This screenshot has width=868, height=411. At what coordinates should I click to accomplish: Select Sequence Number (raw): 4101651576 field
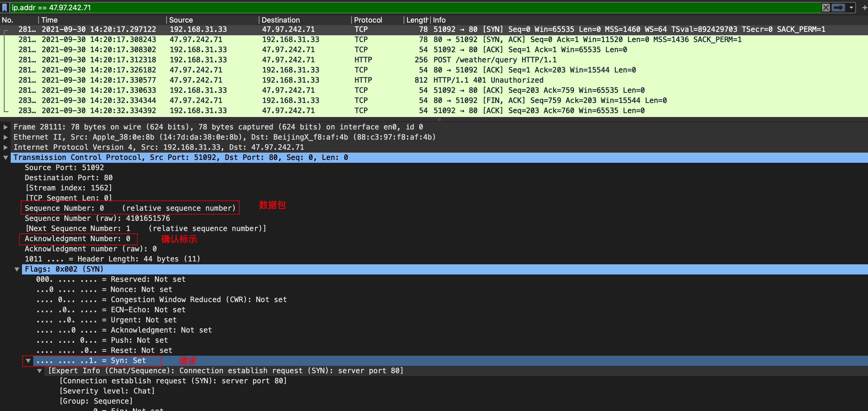click(97, 218)
